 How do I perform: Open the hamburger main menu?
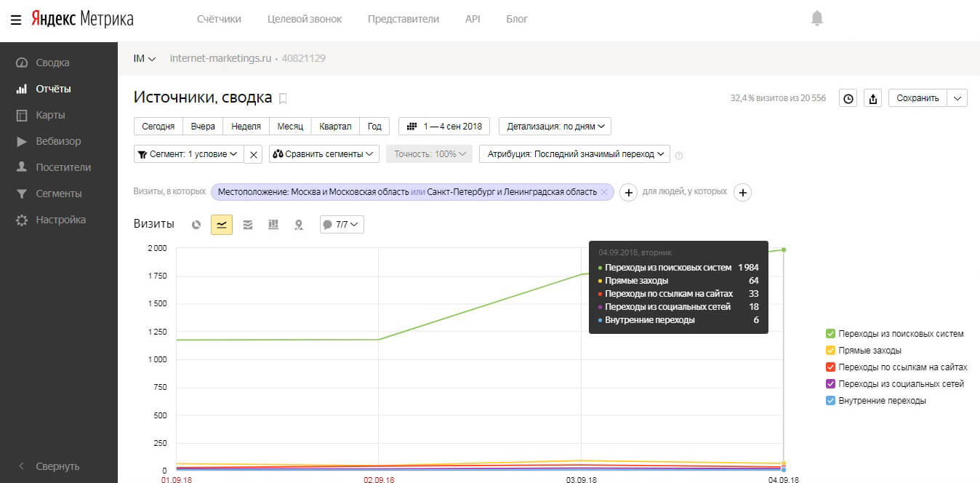[x=16, y=19]
